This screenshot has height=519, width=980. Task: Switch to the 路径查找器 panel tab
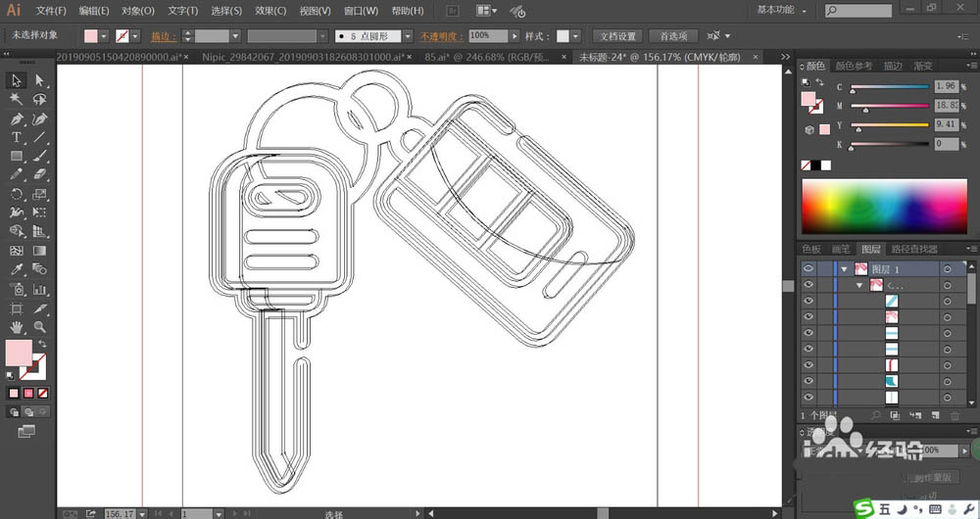coord(914,249)
